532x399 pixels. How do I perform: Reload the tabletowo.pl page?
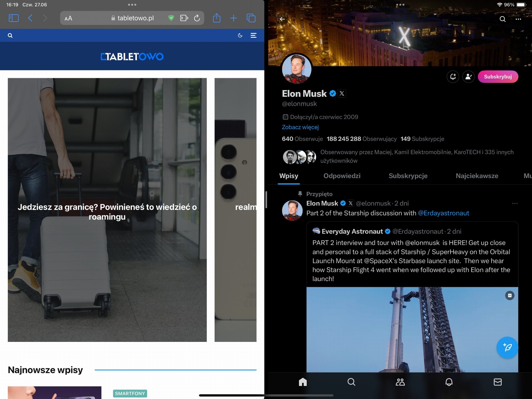click(197, 18)
